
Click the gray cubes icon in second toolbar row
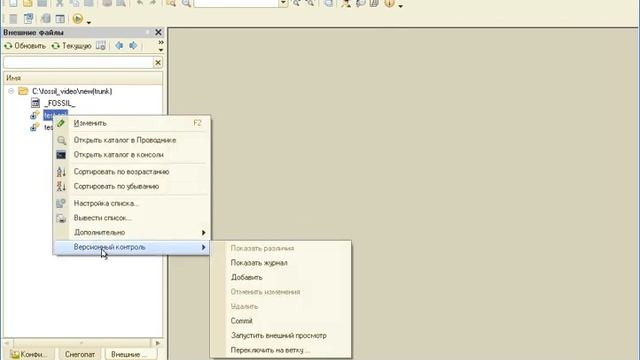45,19
